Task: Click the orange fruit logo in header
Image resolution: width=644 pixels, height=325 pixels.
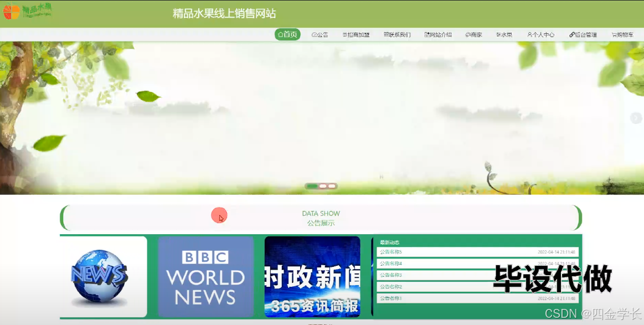Action: [x=12, y=12]
